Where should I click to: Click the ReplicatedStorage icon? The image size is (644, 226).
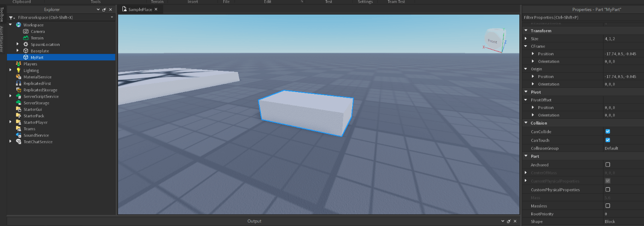pos(18,90)
